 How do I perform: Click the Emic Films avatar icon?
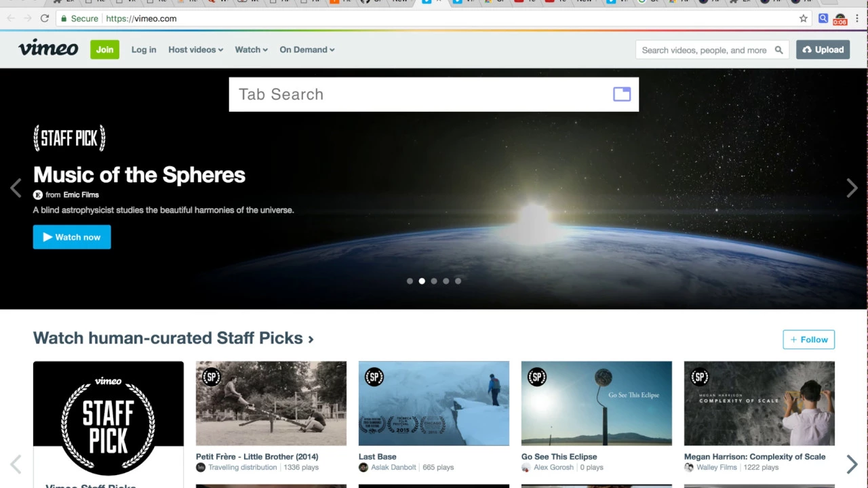tap(38, 195)
